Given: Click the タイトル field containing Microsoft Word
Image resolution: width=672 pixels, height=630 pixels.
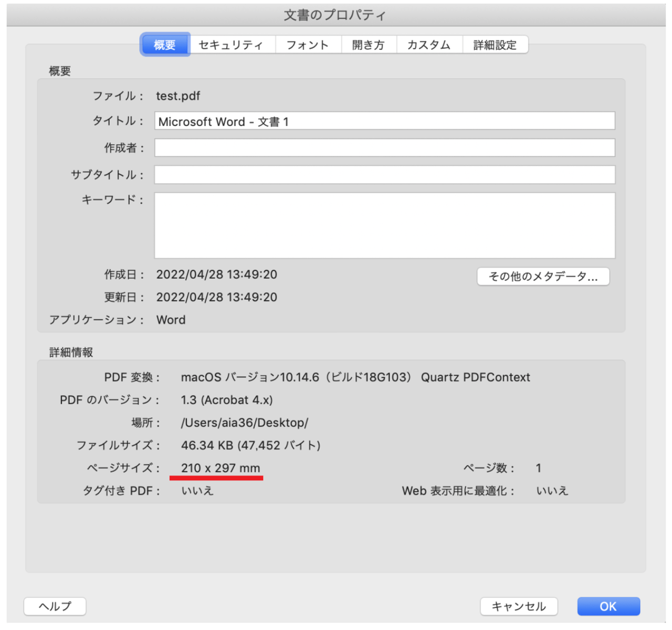Looking at the screenshot, I should [384, 121].
